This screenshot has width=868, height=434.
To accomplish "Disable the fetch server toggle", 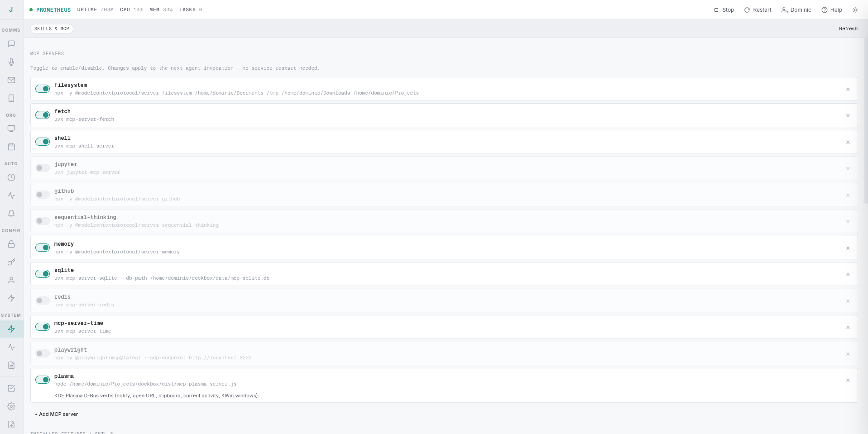I will 43,115.
